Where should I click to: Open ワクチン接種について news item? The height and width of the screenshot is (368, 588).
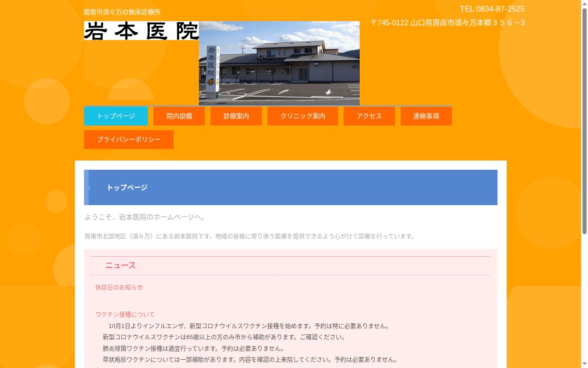pyautogui.click(x=125, y=315)
